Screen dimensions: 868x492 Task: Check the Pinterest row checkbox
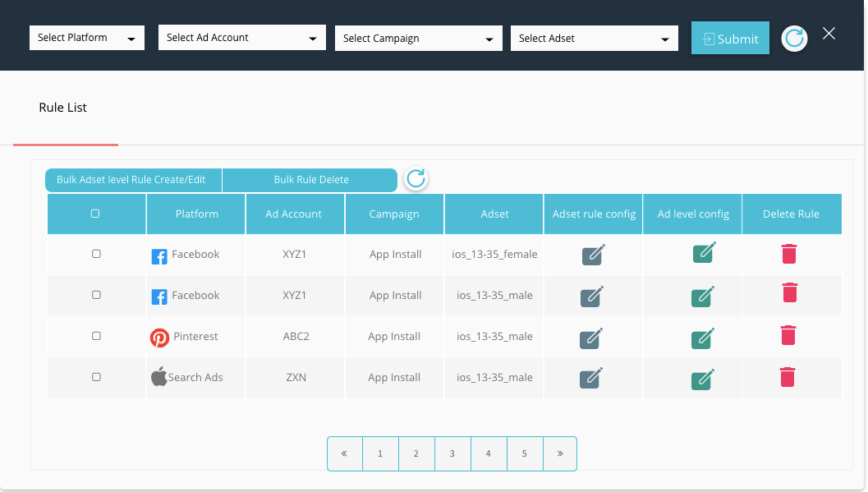tap(96, 336)
